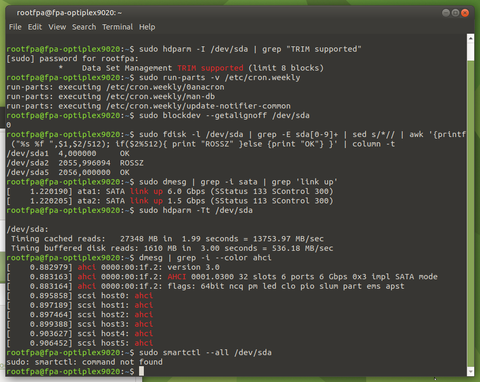Maximize the terminal window

pos(455,13)
